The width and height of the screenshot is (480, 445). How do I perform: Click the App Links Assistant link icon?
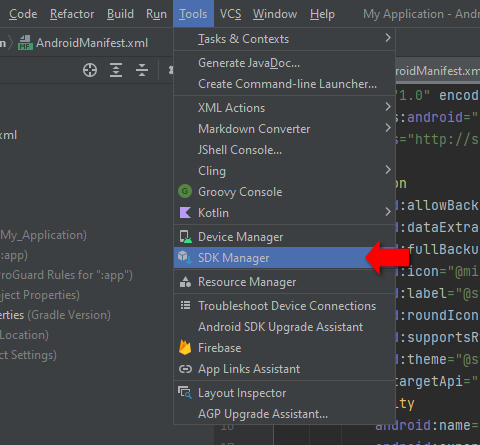185,369
